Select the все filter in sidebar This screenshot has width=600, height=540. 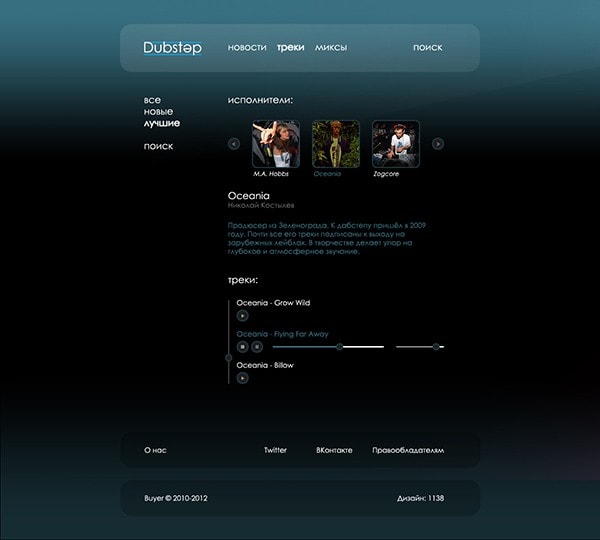tap(152, 100)
